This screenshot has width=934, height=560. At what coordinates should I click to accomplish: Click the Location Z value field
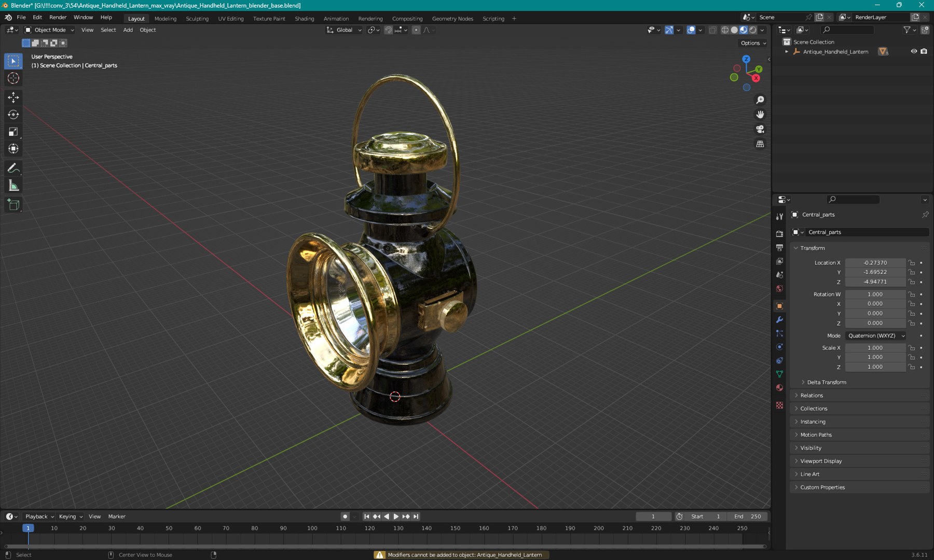tap(875, 282)
